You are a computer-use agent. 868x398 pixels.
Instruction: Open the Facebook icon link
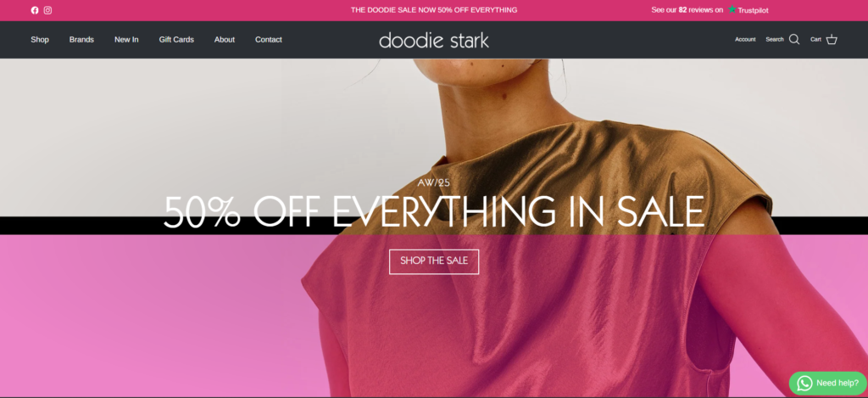(35, 10)
